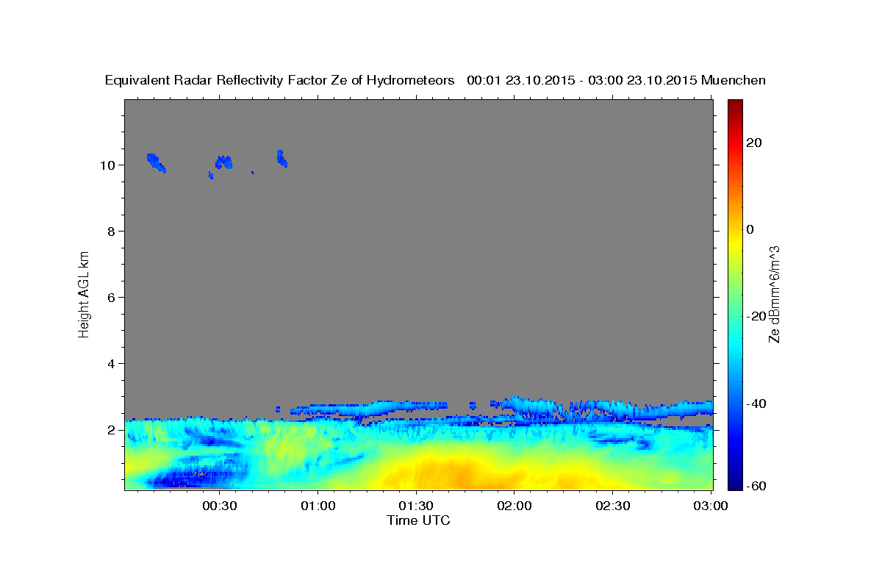
Task: Click the '02:00' time tick label
Action: point(514,506)
